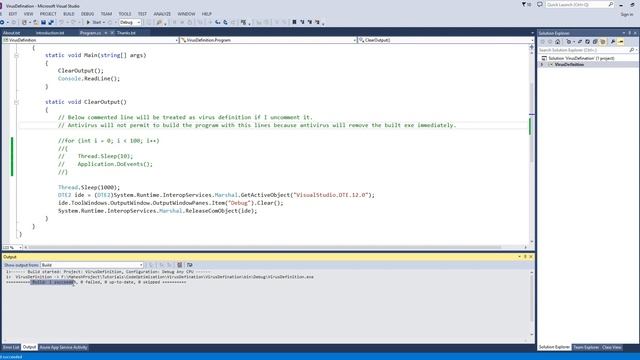Image resolution: width=640 pixels, height=360 pixels.
Task: Select the Program.cs editor tab
Action: coord(90,33)
